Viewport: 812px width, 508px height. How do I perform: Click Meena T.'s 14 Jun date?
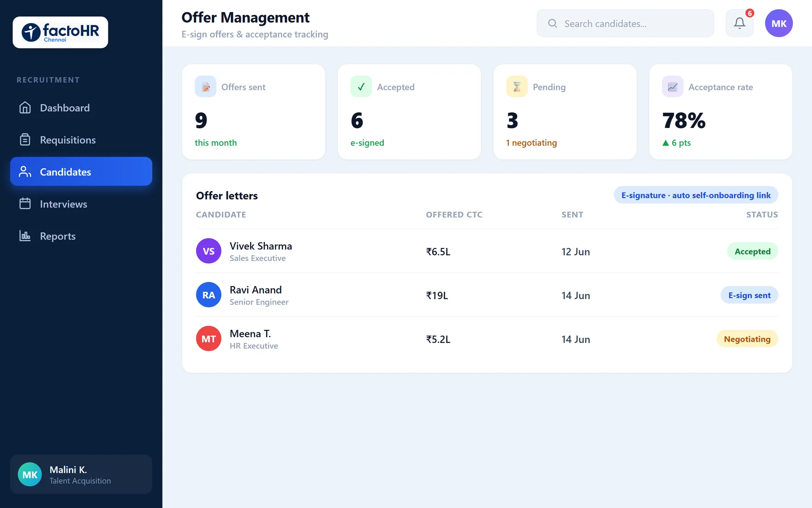coord(575,339)
